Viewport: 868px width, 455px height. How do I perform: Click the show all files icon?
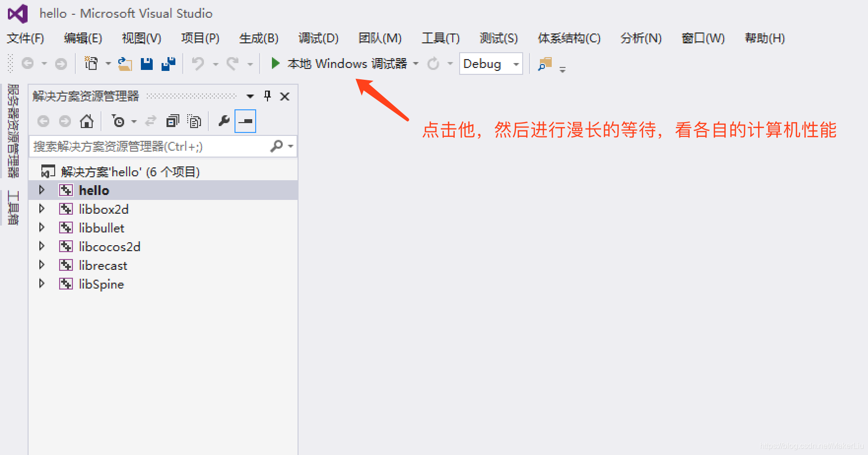click(195, 121)
